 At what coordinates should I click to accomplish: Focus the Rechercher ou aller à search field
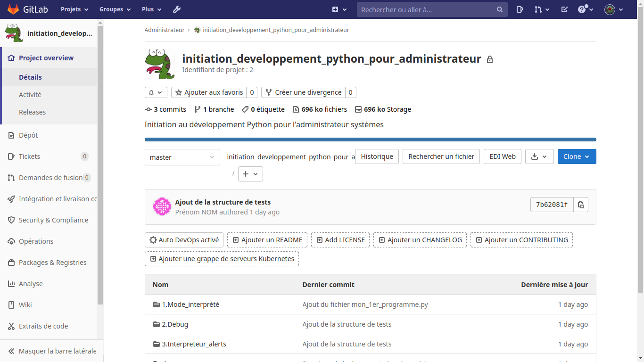click(427, 9)
